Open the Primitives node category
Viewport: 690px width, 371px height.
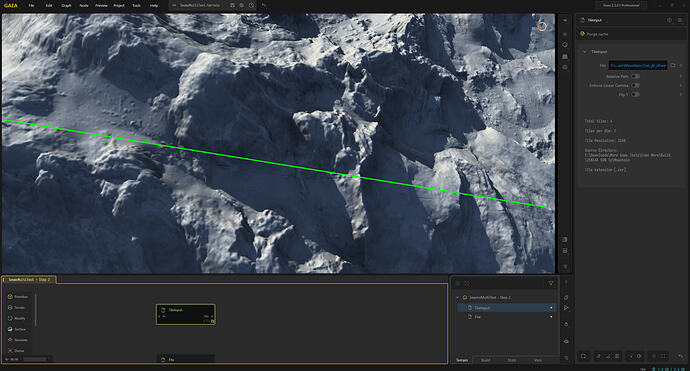[x=18, y=297]
